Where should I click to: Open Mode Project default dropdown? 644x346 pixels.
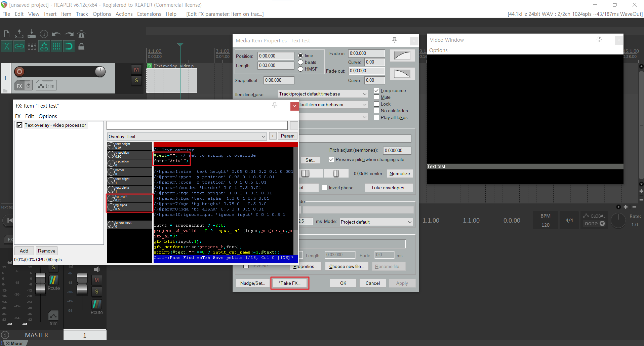(376, 222)
